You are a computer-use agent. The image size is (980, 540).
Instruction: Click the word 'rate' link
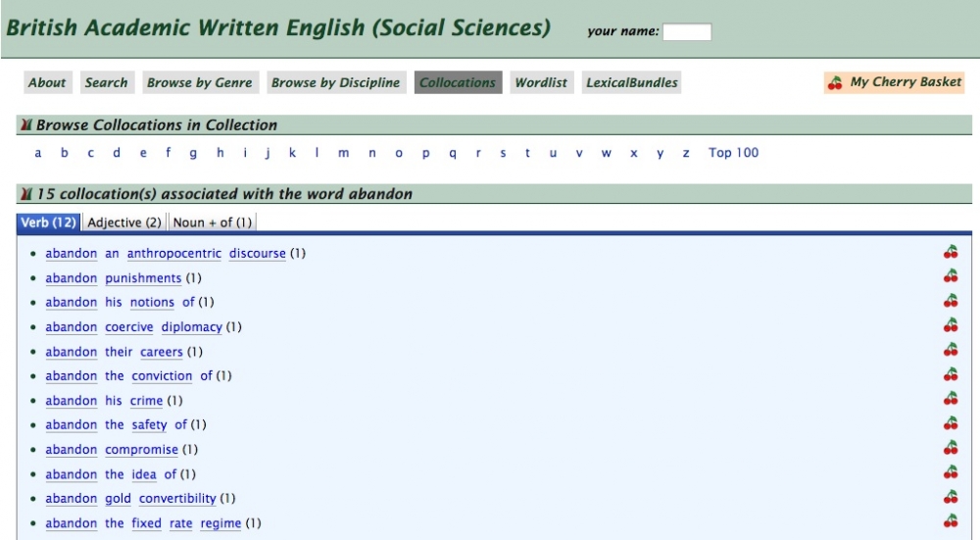pyautogui.click(x=180, y=523)
